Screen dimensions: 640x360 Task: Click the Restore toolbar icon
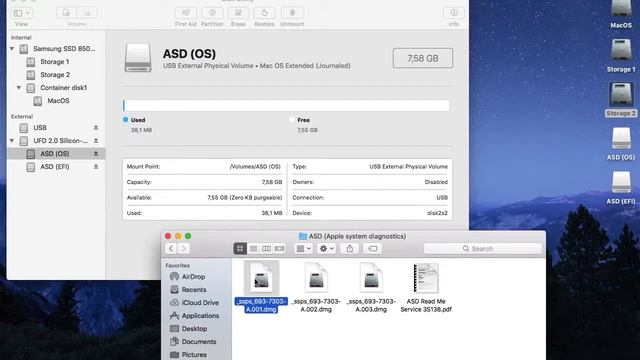point(264,13)
